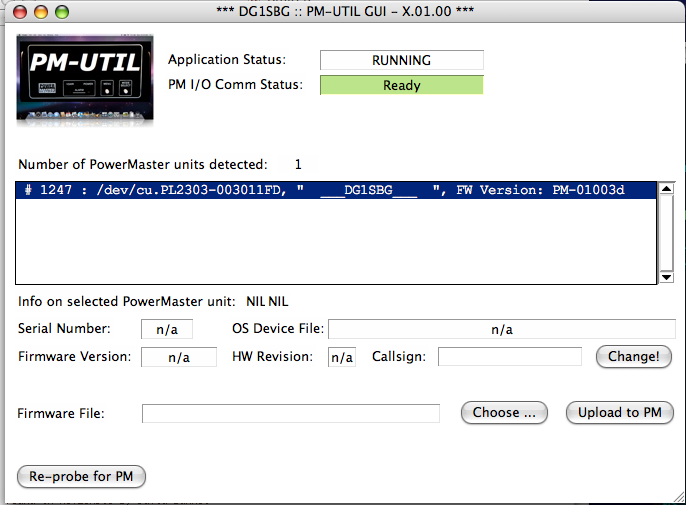Click the Application Status RUNNING field
The width and height of the screenshot is (686, 505).
pyautogui.click(x=401, y=60)
